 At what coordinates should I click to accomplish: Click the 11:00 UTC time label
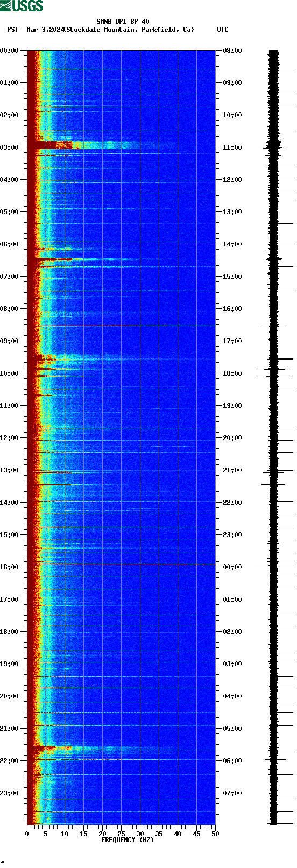(232, 147)
